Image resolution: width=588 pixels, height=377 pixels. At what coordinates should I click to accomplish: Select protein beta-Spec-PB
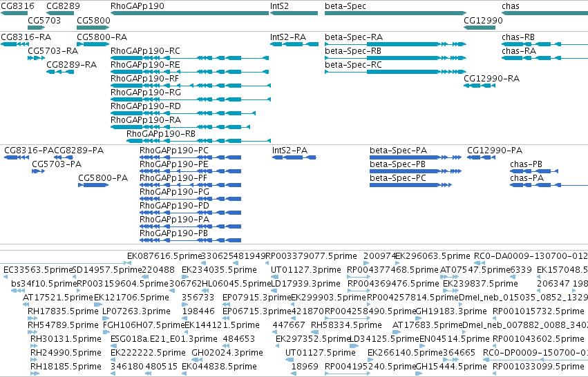(x=415, y=171)
